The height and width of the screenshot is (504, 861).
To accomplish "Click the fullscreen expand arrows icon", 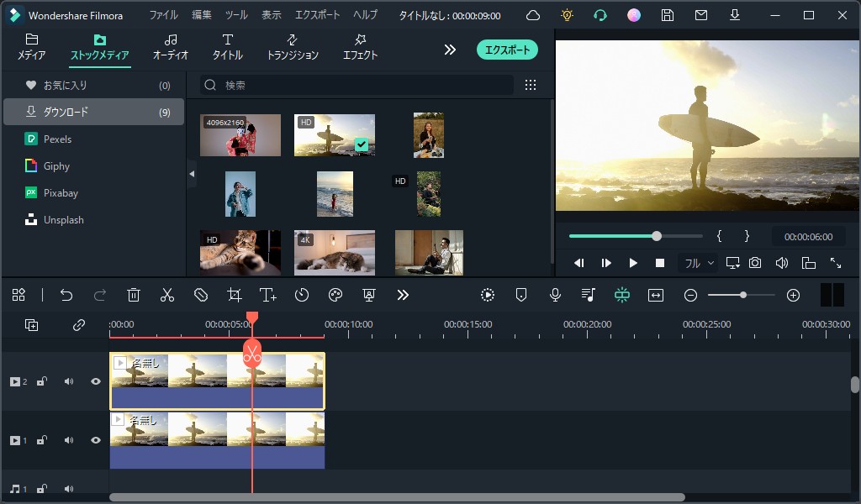I will coord(836,263).
